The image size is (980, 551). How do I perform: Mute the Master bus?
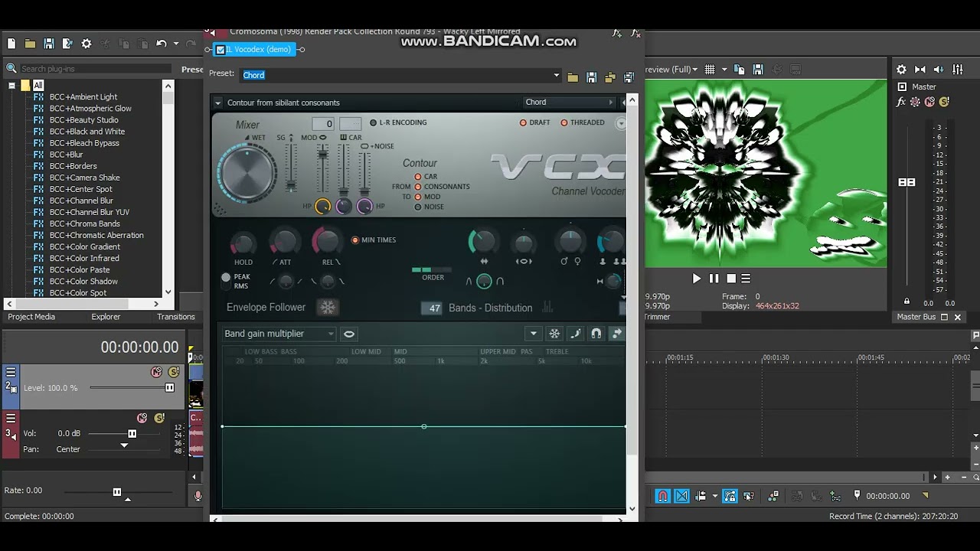[930, 102]
